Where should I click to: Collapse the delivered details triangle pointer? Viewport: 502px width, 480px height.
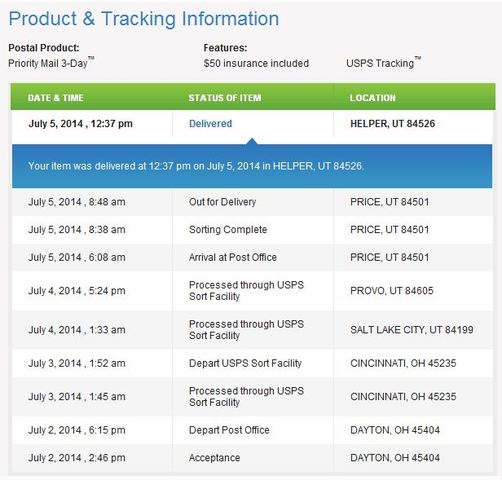point(252,141)
